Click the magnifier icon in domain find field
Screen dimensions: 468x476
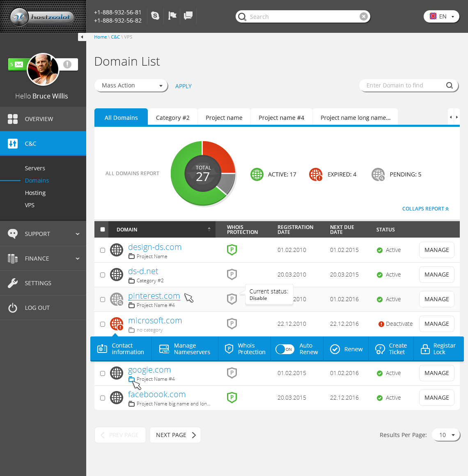[450, 85]
